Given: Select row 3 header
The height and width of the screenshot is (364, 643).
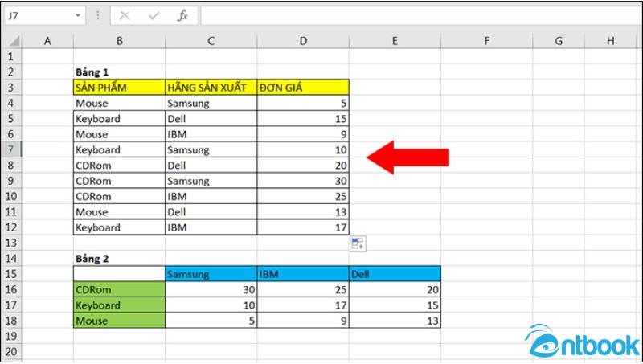Looking at the screenshot, I should (11, 88).
